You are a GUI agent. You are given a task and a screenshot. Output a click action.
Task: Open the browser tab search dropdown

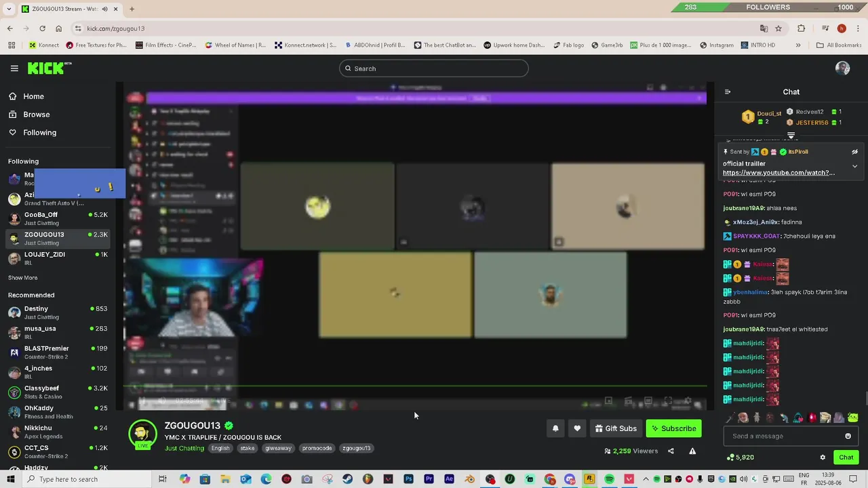pyautogui.click(x=9, y=9)
